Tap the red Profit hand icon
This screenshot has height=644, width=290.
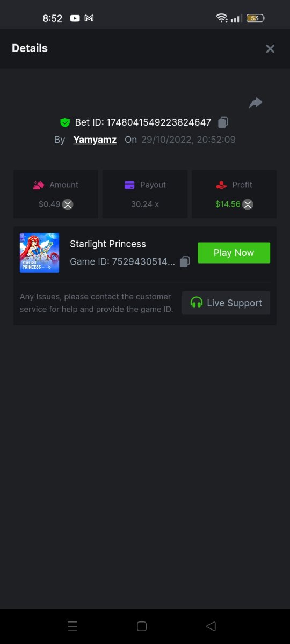pos(221,185)
